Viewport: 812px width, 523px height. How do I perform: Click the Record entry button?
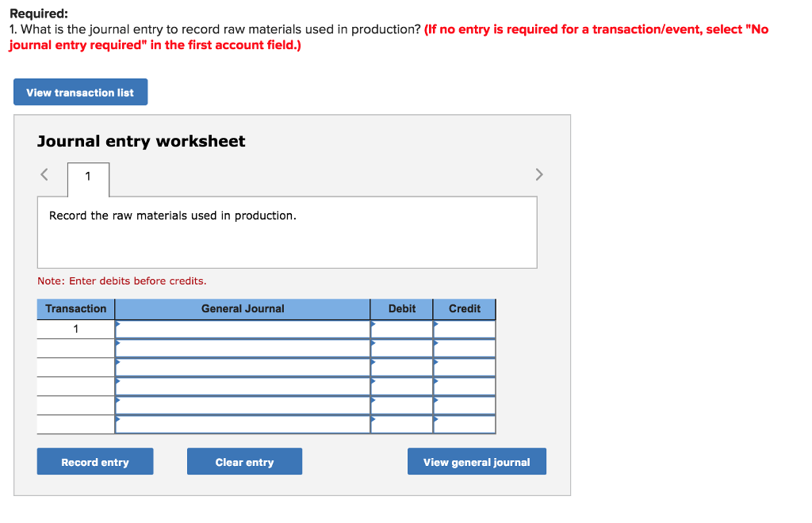[x=95, y=461]
